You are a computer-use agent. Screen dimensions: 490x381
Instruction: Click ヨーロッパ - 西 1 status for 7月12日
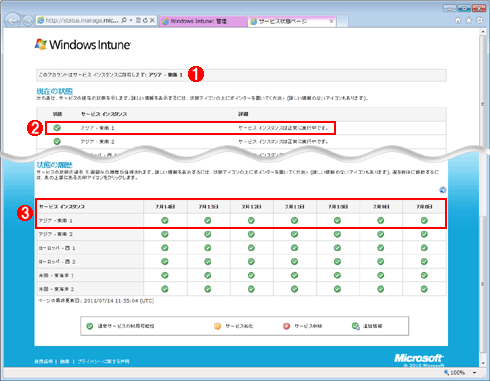click(251, 248)
